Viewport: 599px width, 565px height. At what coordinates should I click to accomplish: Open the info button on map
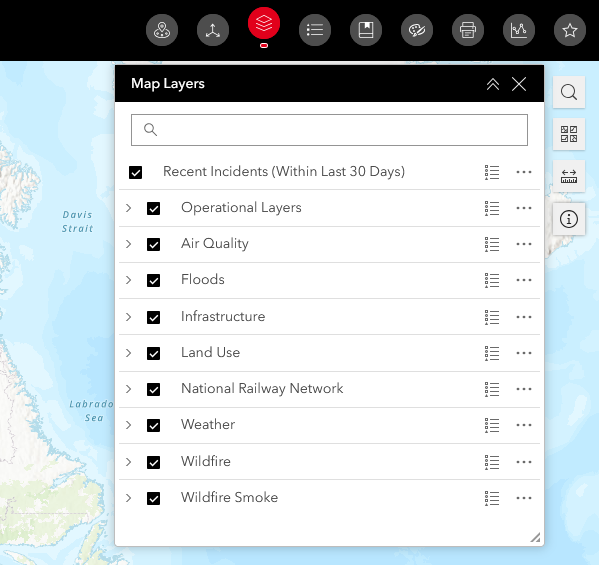pos(569,219)
